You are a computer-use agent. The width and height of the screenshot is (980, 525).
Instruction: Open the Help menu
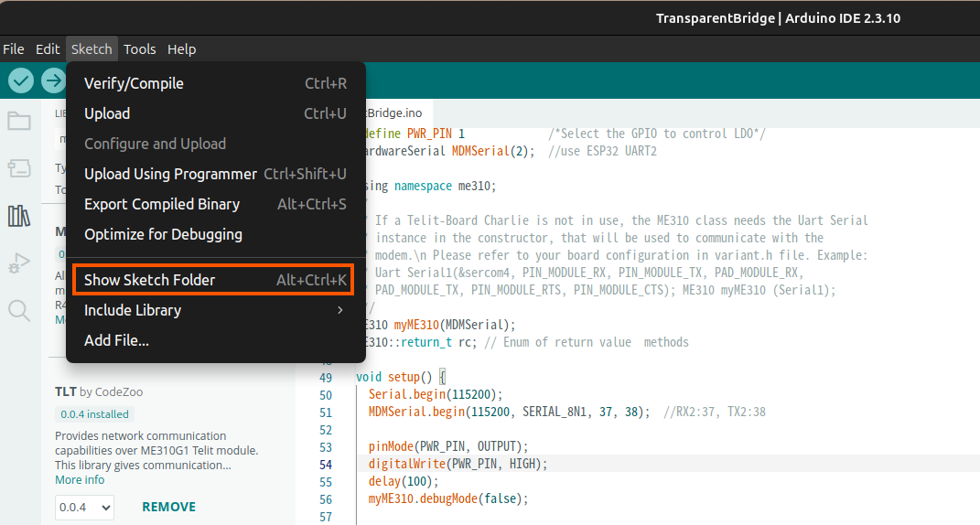[x=181, y=49]
